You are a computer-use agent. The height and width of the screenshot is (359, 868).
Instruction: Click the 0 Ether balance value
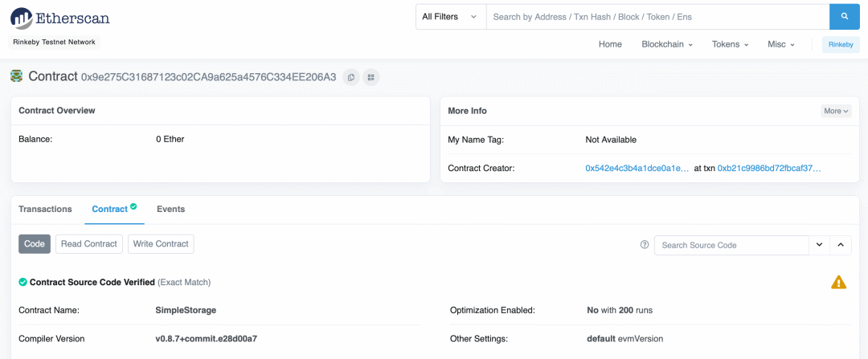coord(170,140)
